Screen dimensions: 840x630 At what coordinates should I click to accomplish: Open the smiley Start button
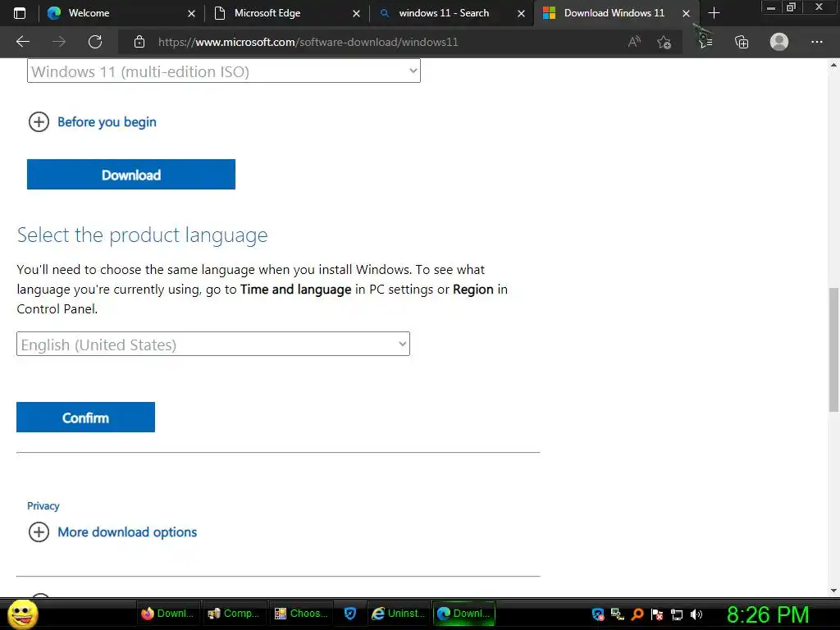[22, 614]
